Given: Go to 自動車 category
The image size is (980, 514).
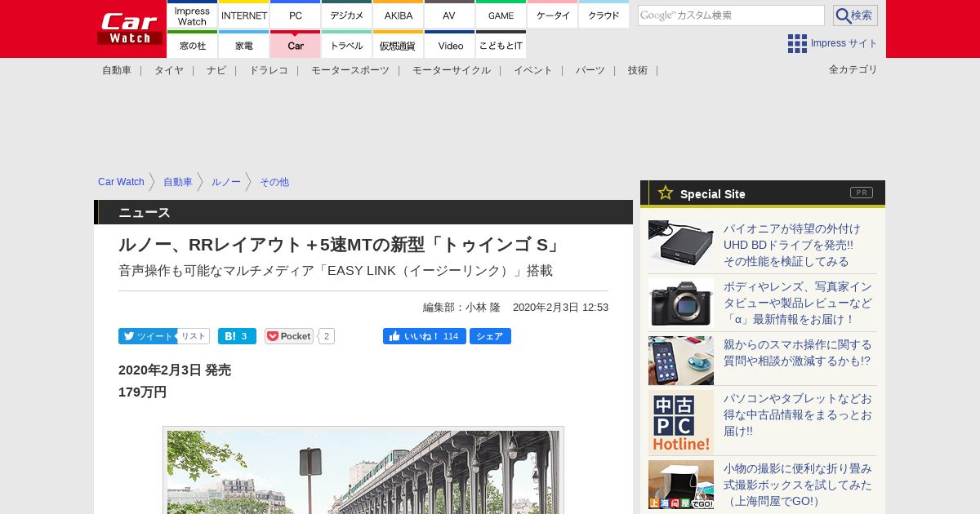Looking at the screenshot, I should tap(117, 70).
